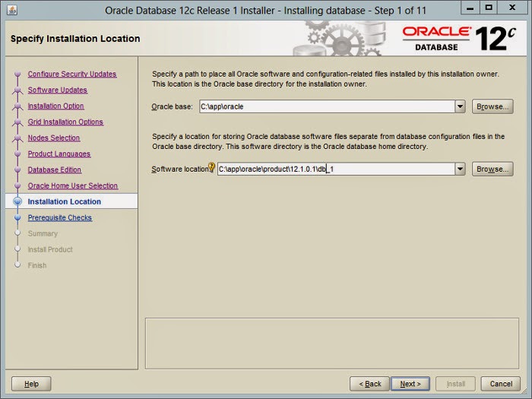Click the Oracle Home User Selection bullet
532x399 pixels.
pyautogui.click(x=17, y=185)
